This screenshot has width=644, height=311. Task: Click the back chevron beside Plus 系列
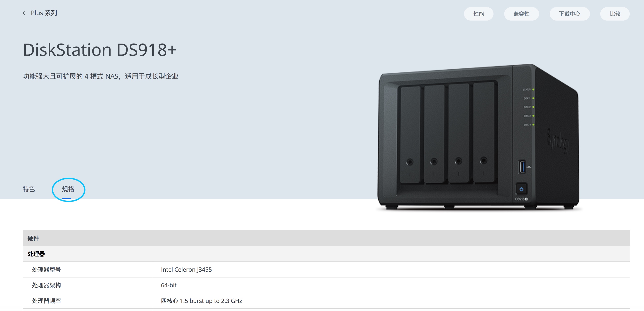[x=24, y=13]
